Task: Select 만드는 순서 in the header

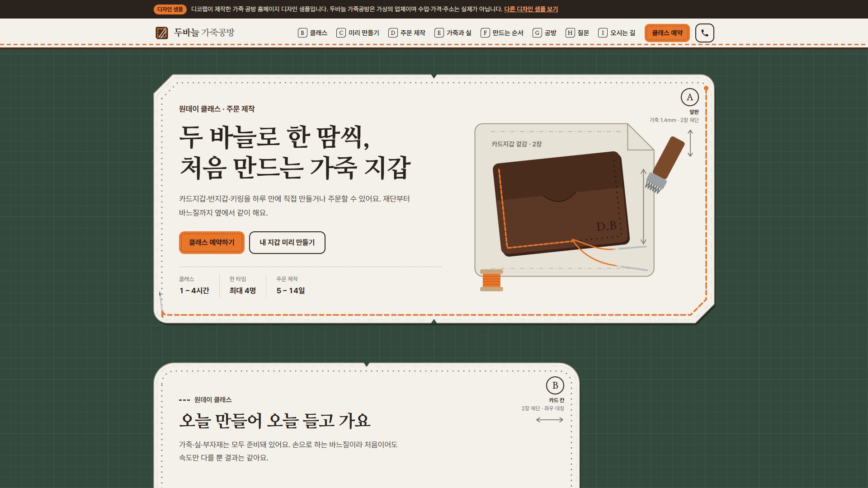Action: pyautogui.click(x=502, y=33)
